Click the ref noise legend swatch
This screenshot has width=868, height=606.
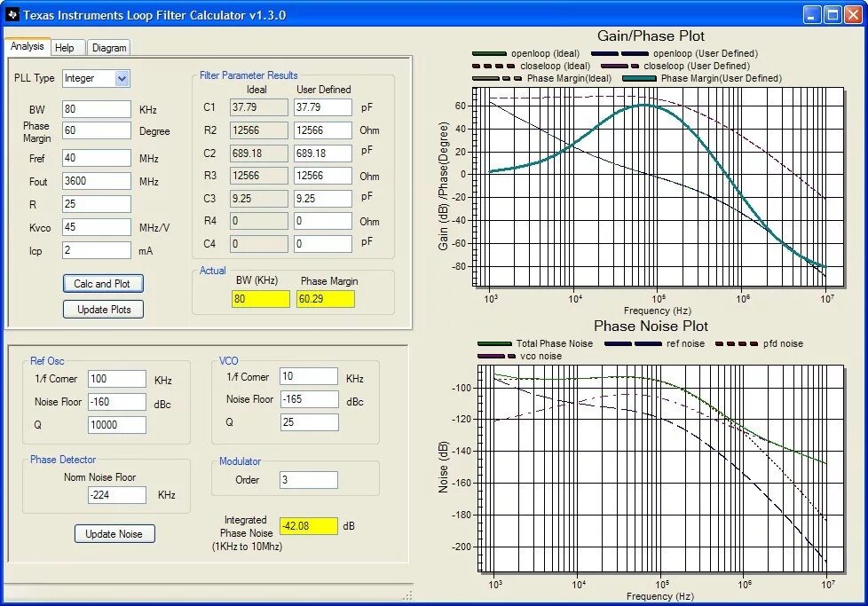tap(633, 343)
